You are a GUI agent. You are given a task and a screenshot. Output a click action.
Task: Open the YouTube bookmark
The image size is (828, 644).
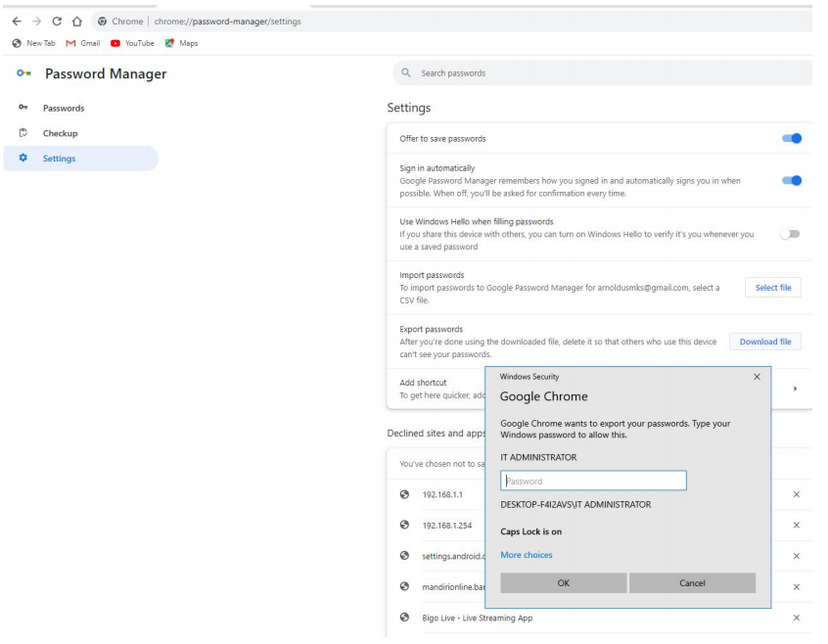[132, 43]
